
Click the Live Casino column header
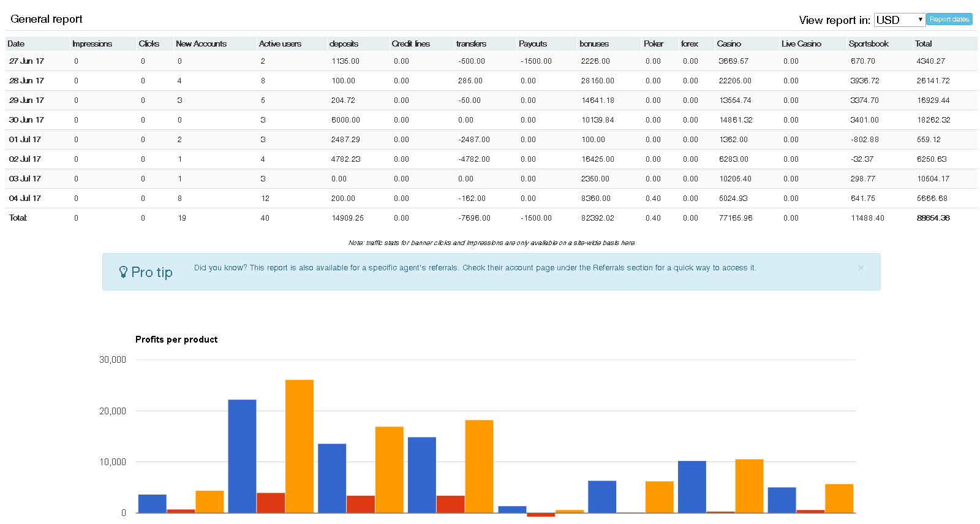point(801,44)
